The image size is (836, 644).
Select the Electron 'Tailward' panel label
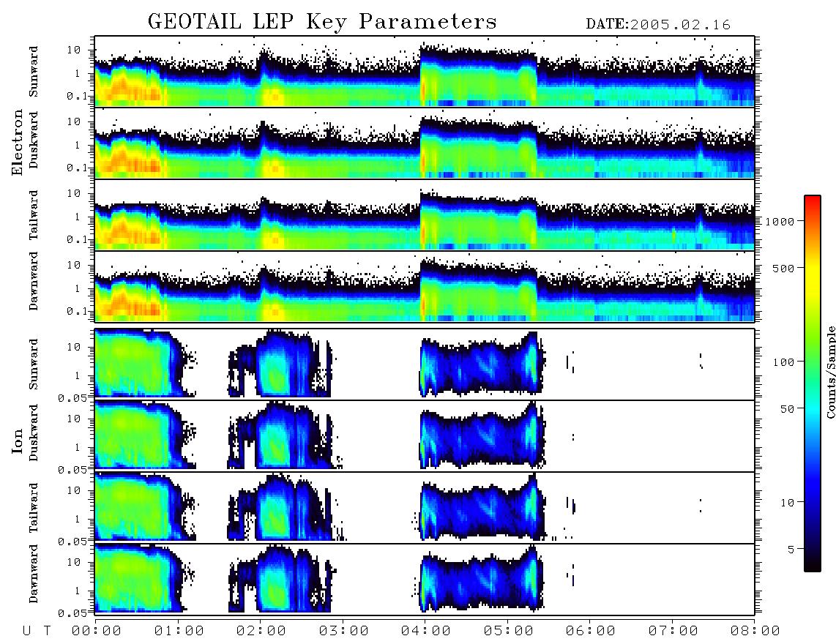pos(34,215)
